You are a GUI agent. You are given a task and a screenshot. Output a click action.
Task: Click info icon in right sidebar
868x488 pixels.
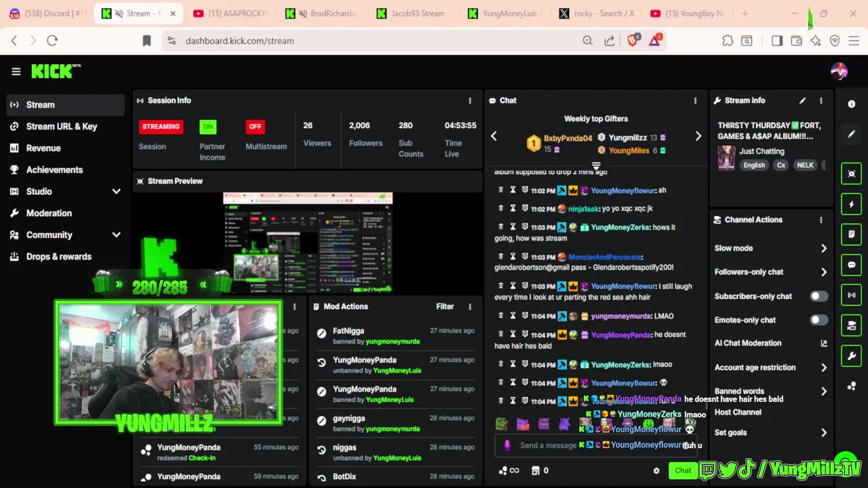(x=852, y=104)
